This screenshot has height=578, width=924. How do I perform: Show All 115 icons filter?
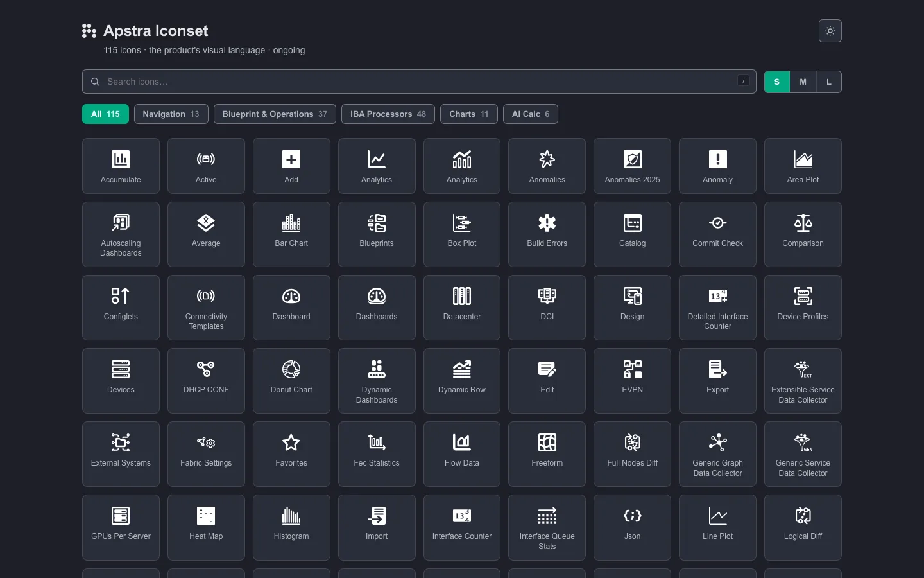point(105,114)
